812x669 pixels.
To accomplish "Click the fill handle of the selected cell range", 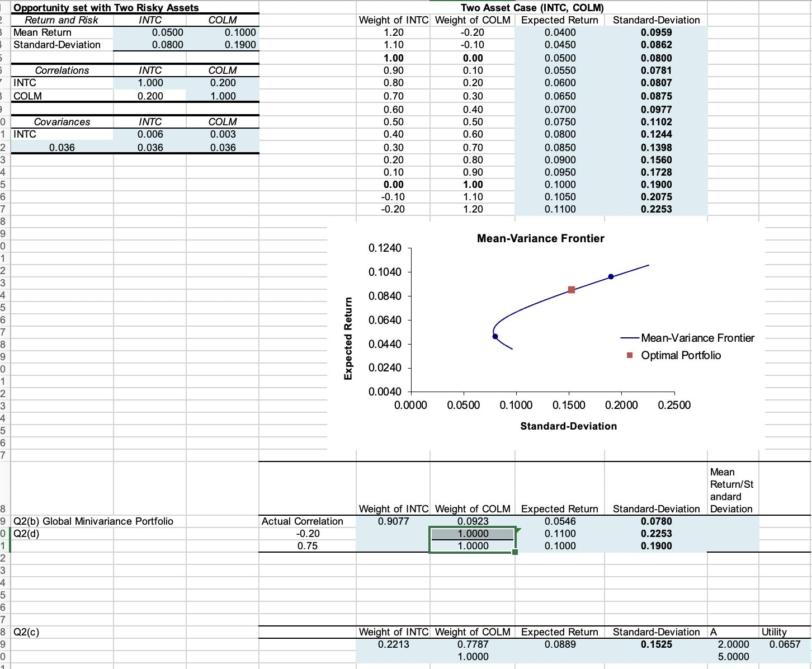I will pyautogui.click(x=516, y=552).
